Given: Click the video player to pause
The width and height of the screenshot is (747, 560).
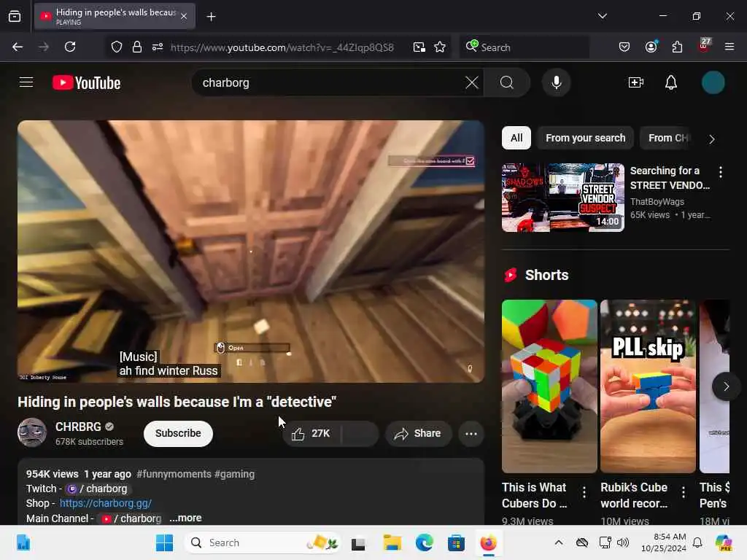Looking at the screenshot, I should click(251, 251).
